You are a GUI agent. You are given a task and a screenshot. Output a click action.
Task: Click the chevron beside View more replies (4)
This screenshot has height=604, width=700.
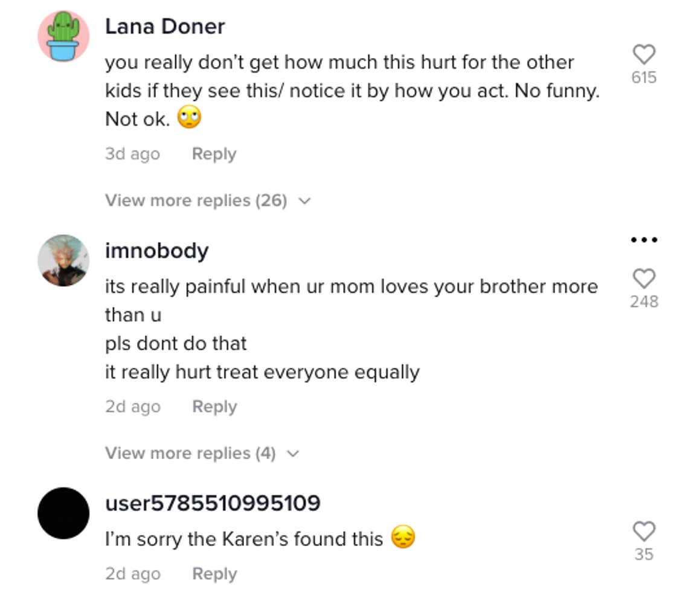tap(293, 454)
